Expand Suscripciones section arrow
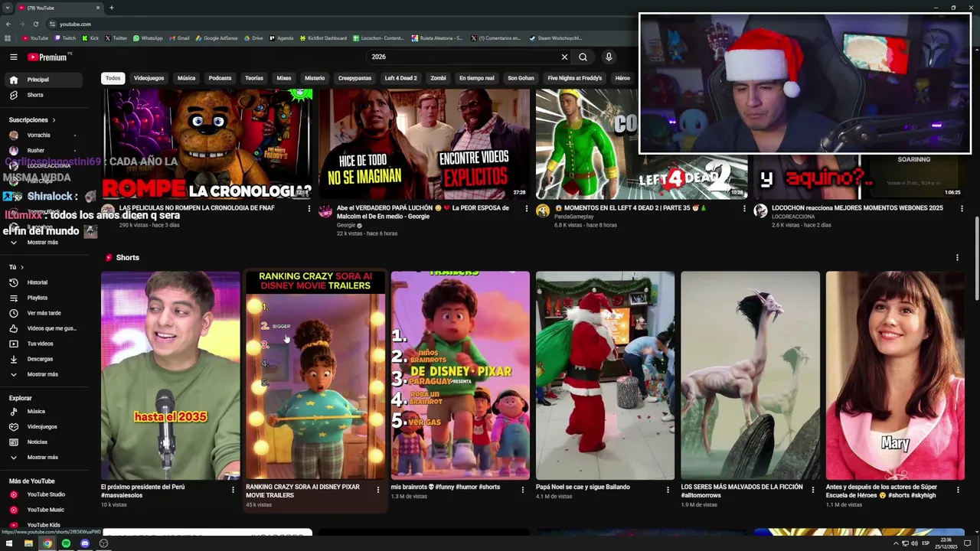The width and height of the screenshot is (980, 551). (x=54, y=120)
